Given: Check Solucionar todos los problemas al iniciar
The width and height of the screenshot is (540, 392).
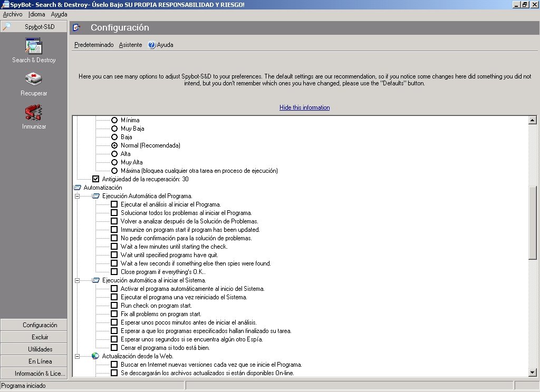Looking at the screenshot, I should 114,213.
